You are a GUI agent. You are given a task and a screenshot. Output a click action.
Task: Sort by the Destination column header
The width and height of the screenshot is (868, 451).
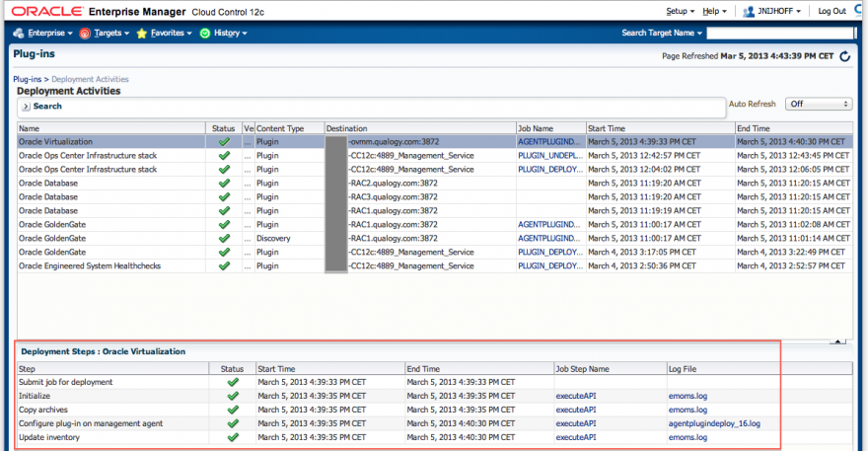419,128
